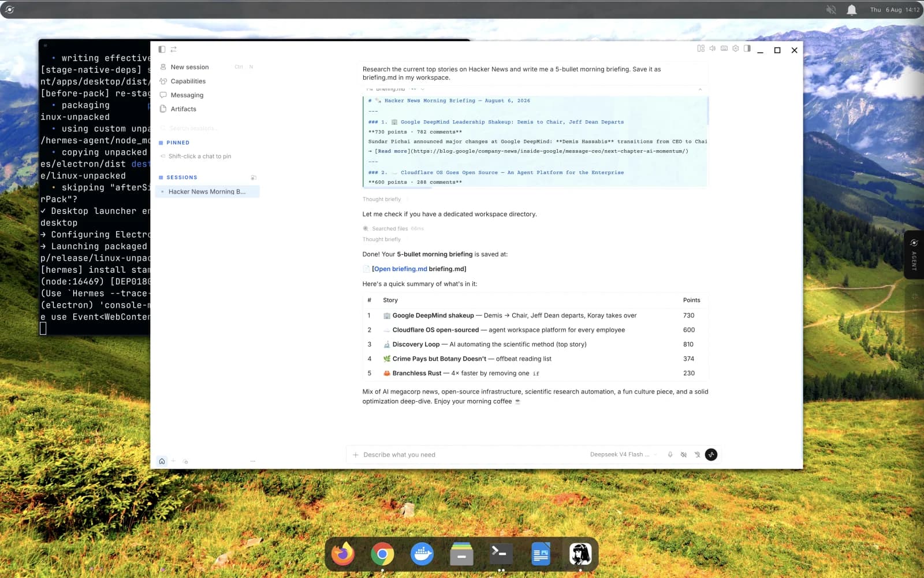Screen dimensions: 924x578
Task: Click the keyboard icon in header
Action: click(x=724, y=49)
